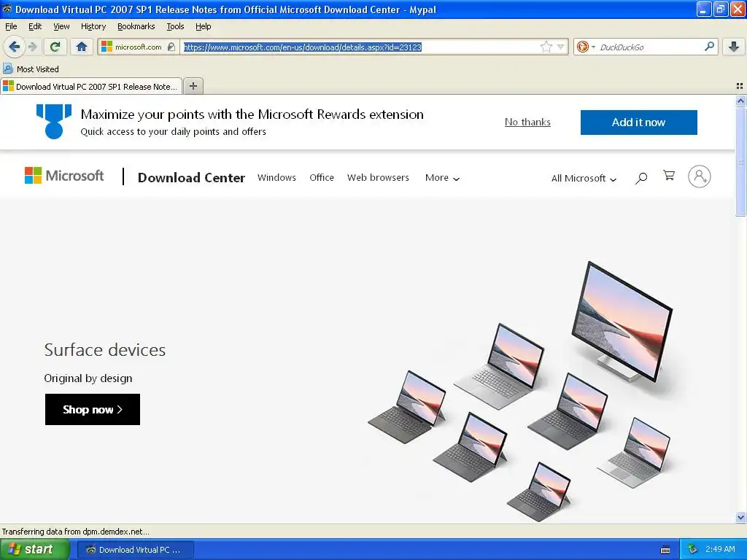
Task: Click the Shop now button
Action: click(93, 409)
